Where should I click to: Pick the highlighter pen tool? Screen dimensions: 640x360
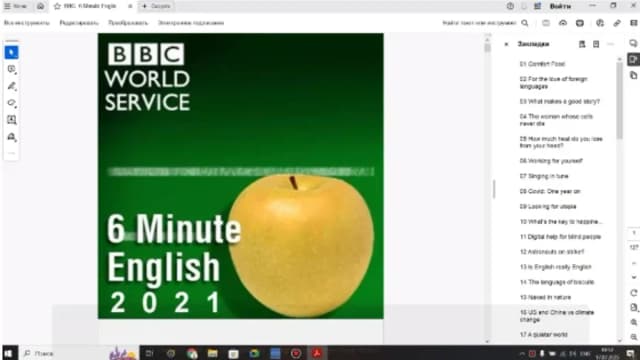[x=11, y=86]
